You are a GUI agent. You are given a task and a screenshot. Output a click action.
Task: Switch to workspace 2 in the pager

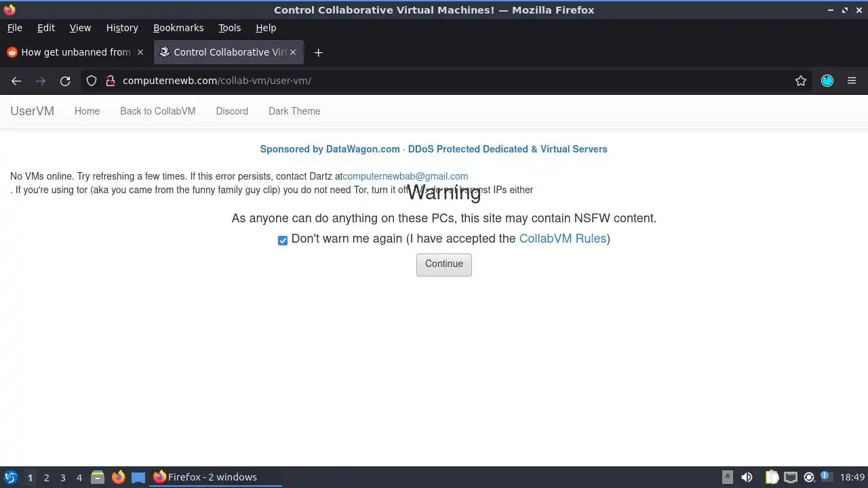[46, 478]
